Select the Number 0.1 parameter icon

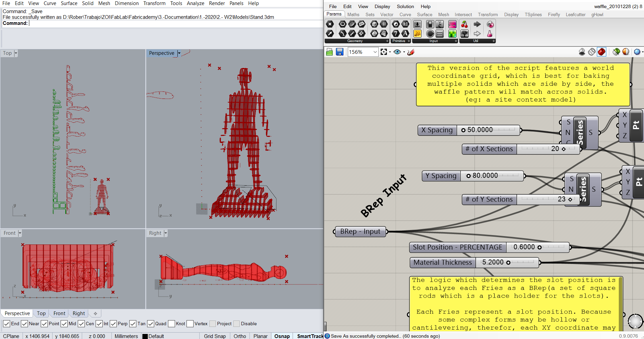click(x=406, y=24)
